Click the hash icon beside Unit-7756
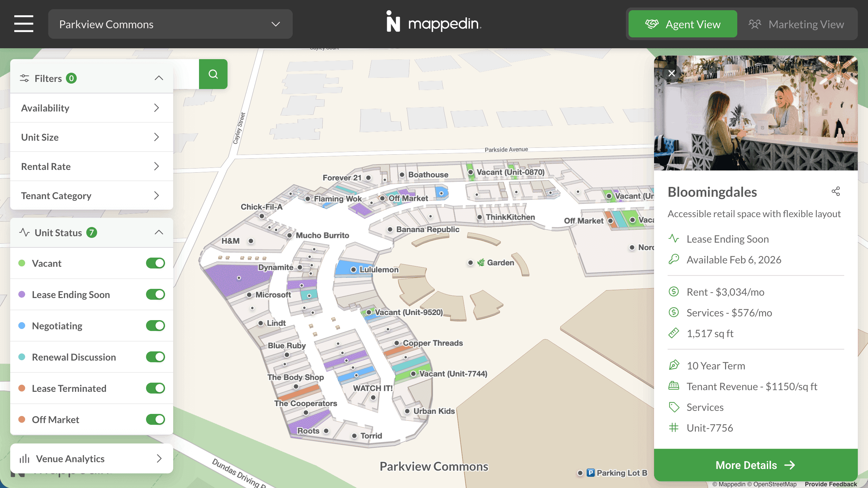The width and height of the screenshot is (868, 488). [674, 428]
